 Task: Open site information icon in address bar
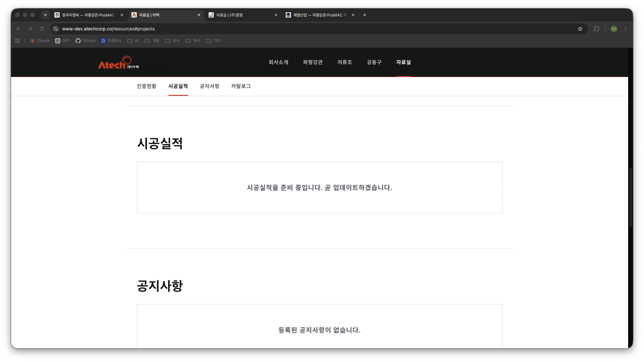click(x=56, y=29)
